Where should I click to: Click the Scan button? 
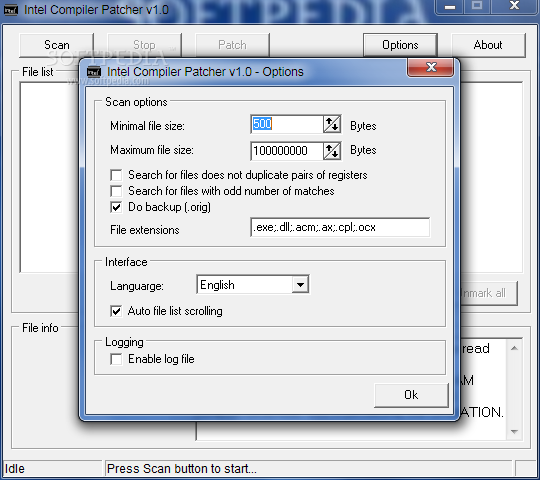(56, 45)
